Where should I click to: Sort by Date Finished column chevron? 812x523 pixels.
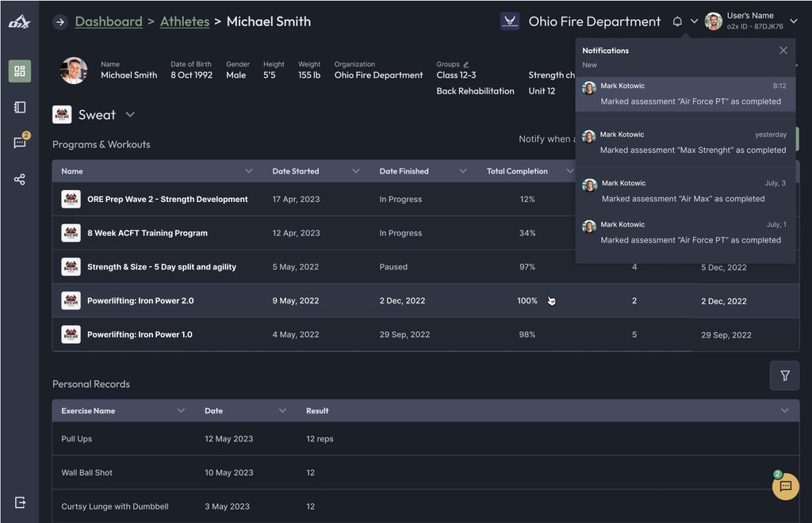[x=463, y=170]
